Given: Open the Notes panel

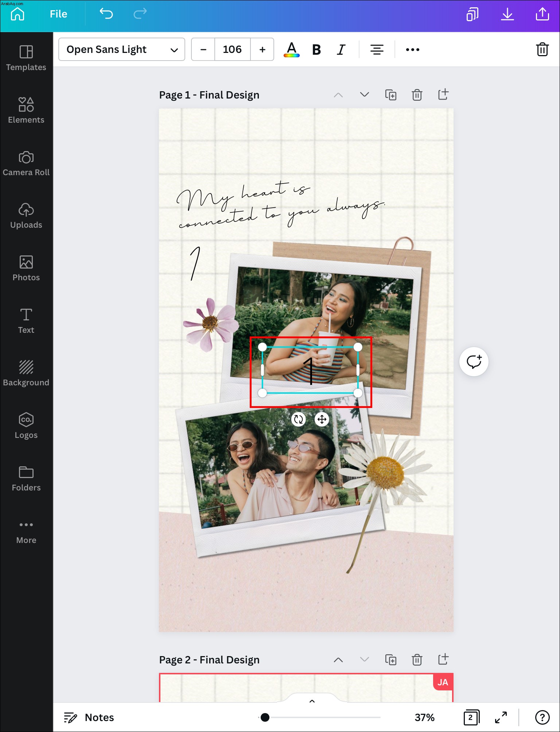Looking at the screenshot, I should point(89,717).
